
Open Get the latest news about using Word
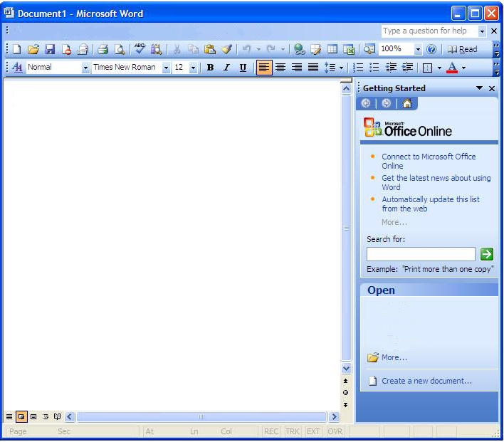436,183
